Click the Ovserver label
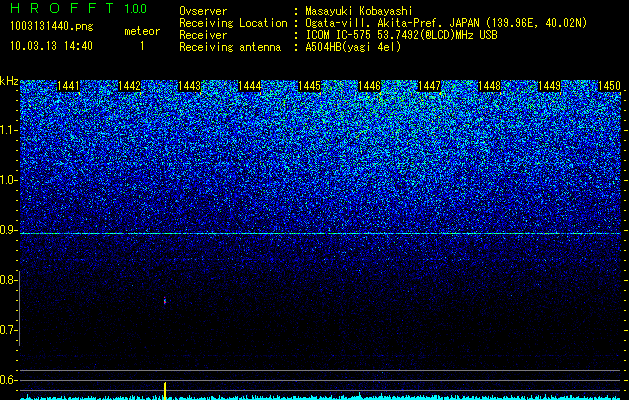Image resolution: width=629 pixels, height=400 pixels. click(x=203, y=11)
